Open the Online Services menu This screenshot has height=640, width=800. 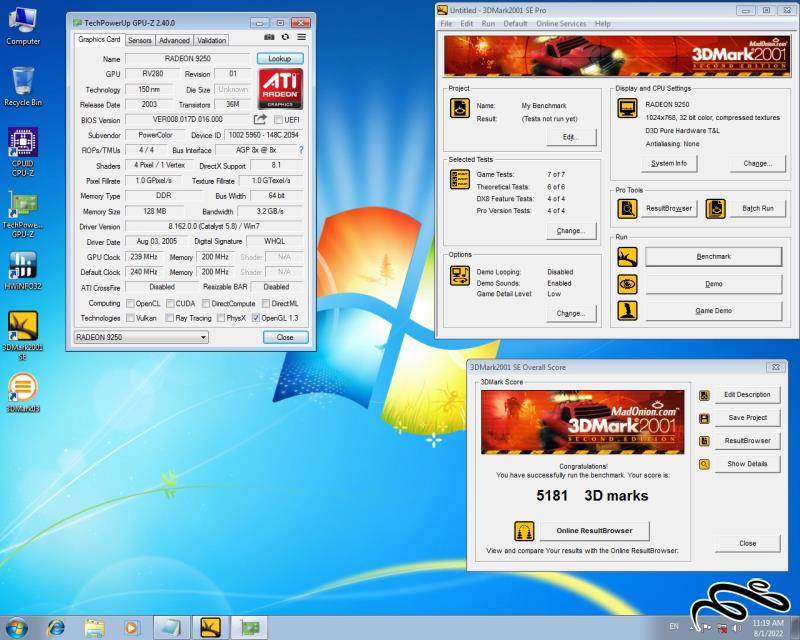click(561, 23)
